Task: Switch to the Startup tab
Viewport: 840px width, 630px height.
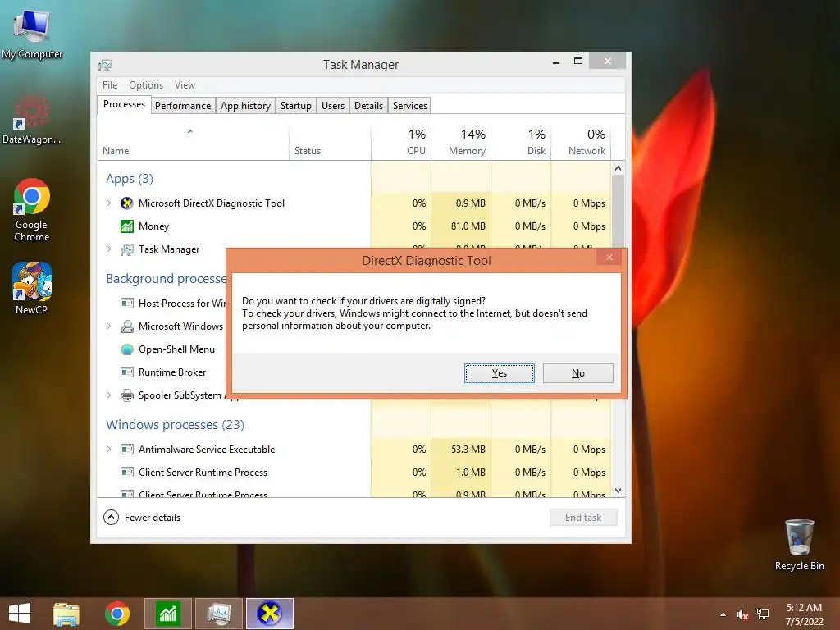Action: coord(295,106)
